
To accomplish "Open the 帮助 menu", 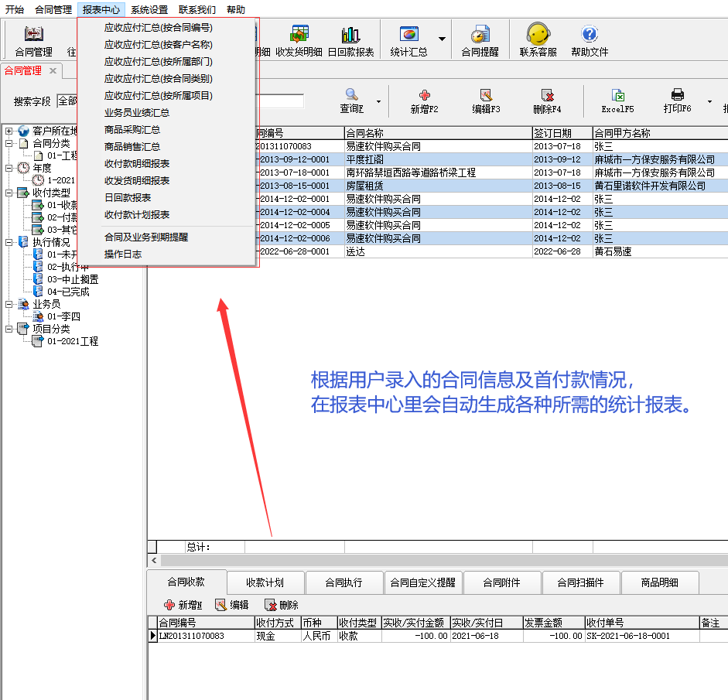I will pyautogui.click(x=236, y=9).
